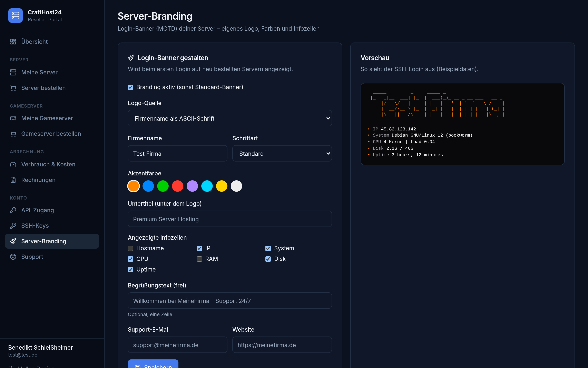The image size is (588, 368).
Task: Click the Support lifebuoy icon
Action: (13, 257)
